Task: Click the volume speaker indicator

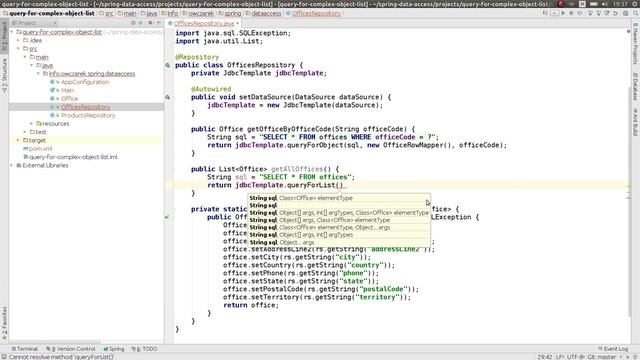Action: point(605,4)
